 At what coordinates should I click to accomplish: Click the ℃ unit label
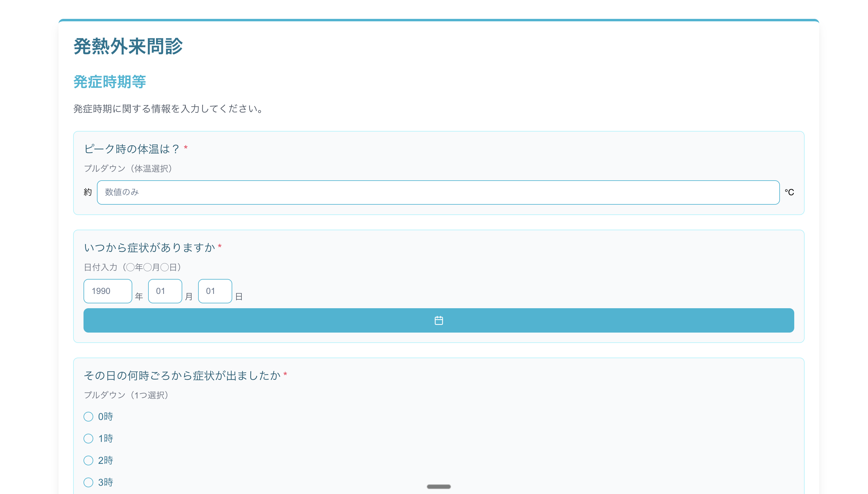tap(789, 192)
